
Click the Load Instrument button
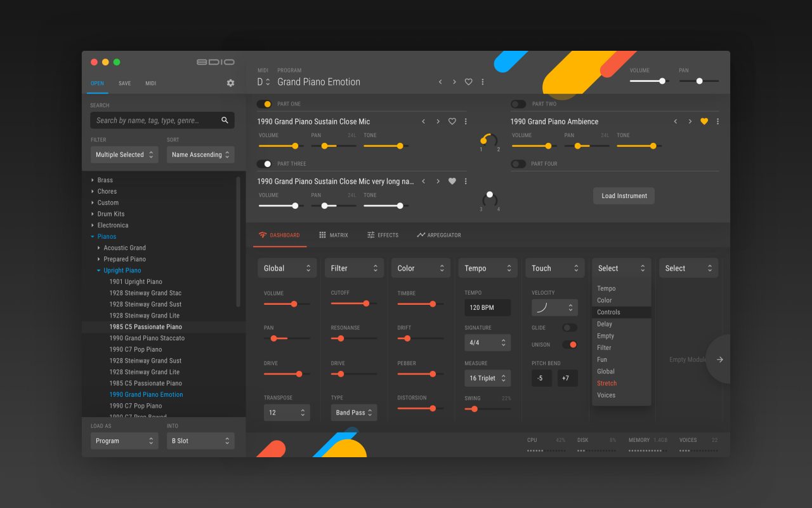(x=624, y=196)
